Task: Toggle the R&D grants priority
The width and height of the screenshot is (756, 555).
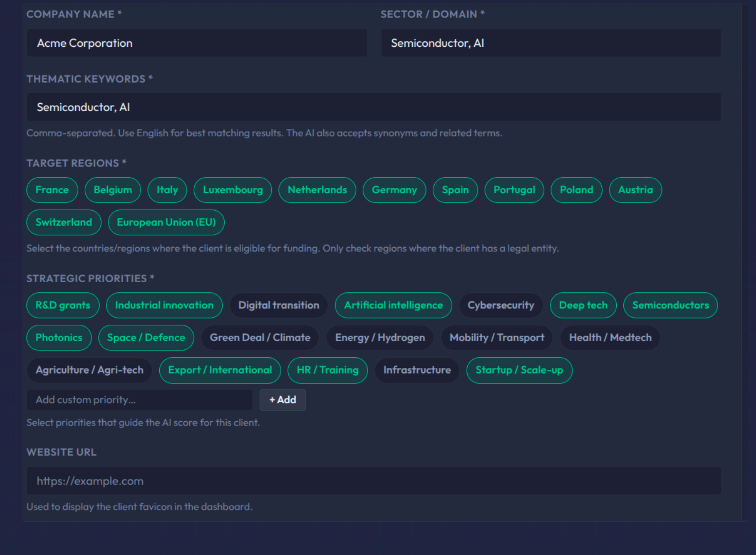Action: coord(63,305)
